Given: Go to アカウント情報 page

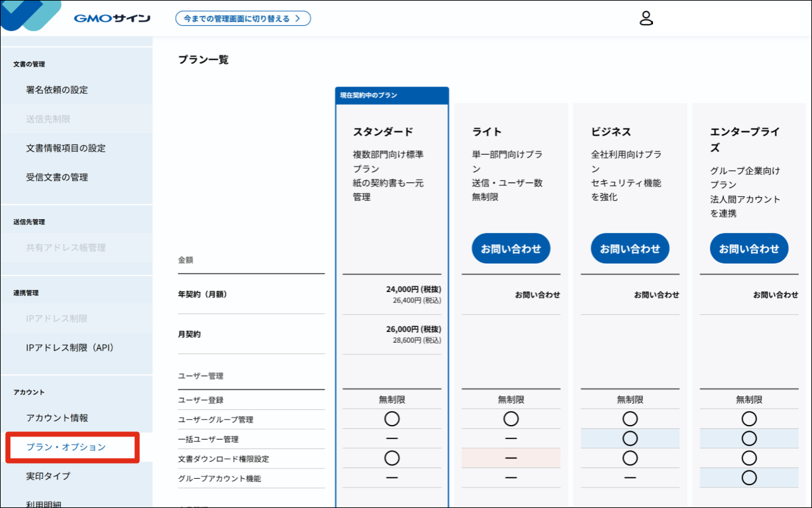Looking at the screenshot, I should click(57, 418).
